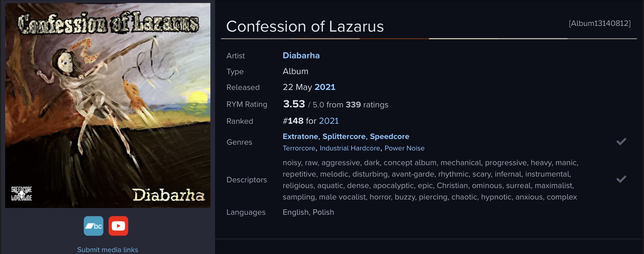Open the 2021 chart ranking link
Viewport: 644px width, 254px height.
(329, 121)
